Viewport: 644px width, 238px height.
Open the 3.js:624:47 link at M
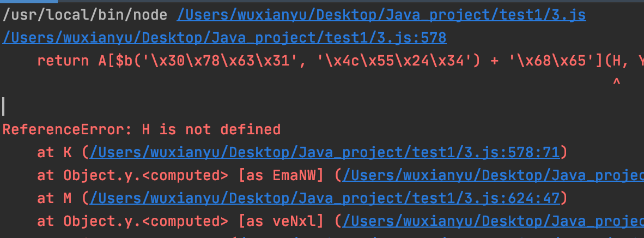coord(325,199)
